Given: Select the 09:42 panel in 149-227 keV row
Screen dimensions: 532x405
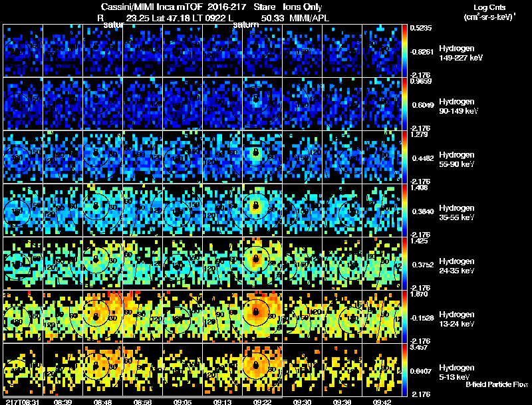Looking at the screenshot, I should tap(382, 51).
